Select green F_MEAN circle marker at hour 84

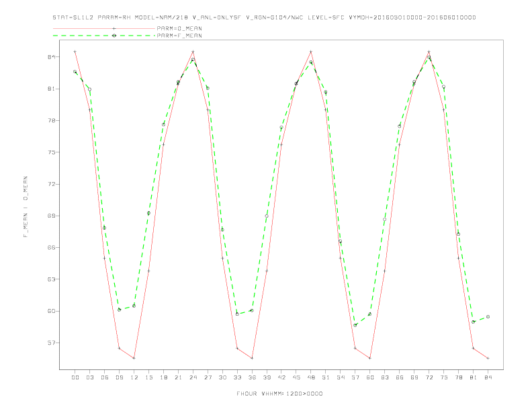(488, 317)
